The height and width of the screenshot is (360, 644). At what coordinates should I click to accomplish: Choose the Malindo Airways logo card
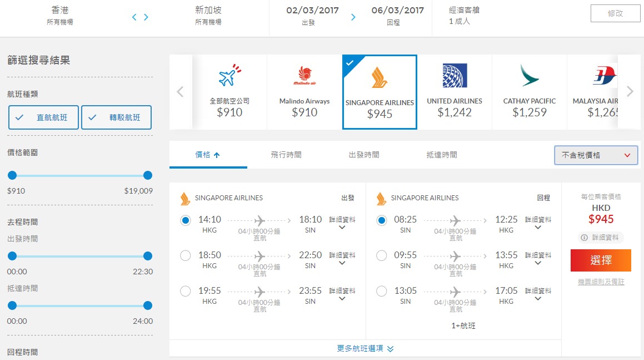304,92
